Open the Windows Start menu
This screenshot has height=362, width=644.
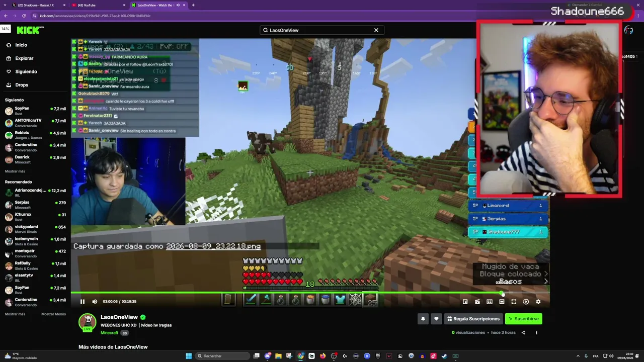point(189,356)
